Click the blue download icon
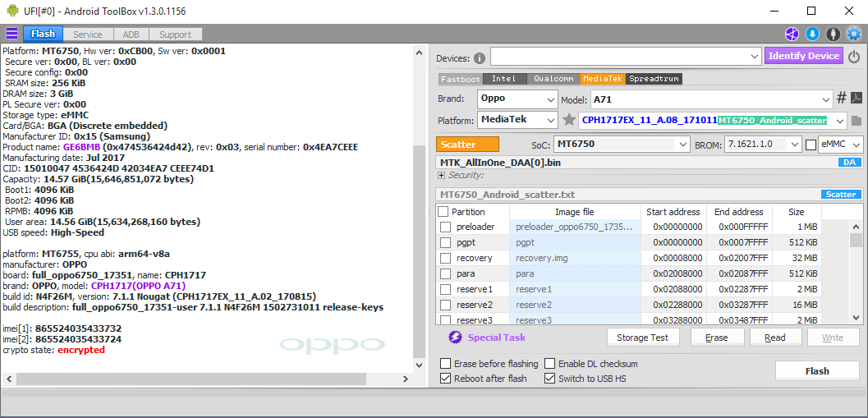Viewport: 868px width, 418px height. coord(812,34)
